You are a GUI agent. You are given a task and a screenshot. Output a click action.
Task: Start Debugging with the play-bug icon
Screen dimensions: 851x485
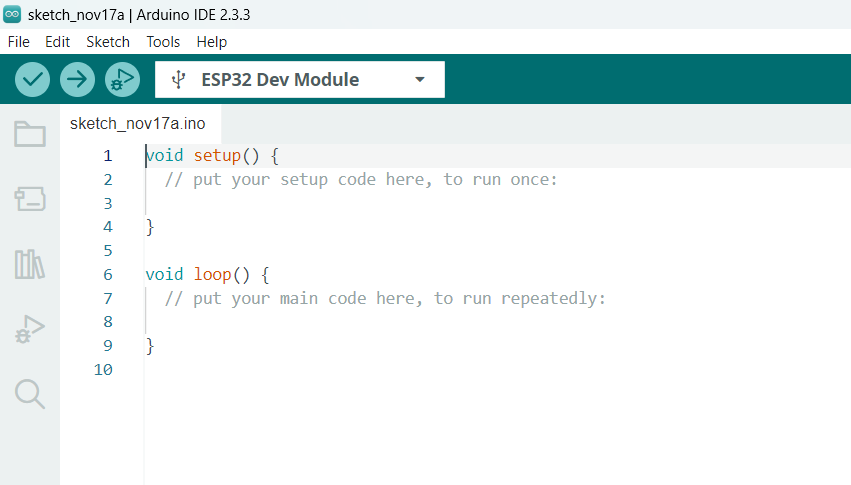click(x=122, y=80)
